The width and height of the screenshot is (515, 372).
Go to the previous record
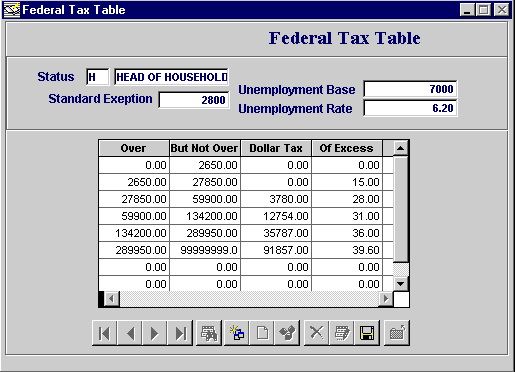tap(130, 333)
